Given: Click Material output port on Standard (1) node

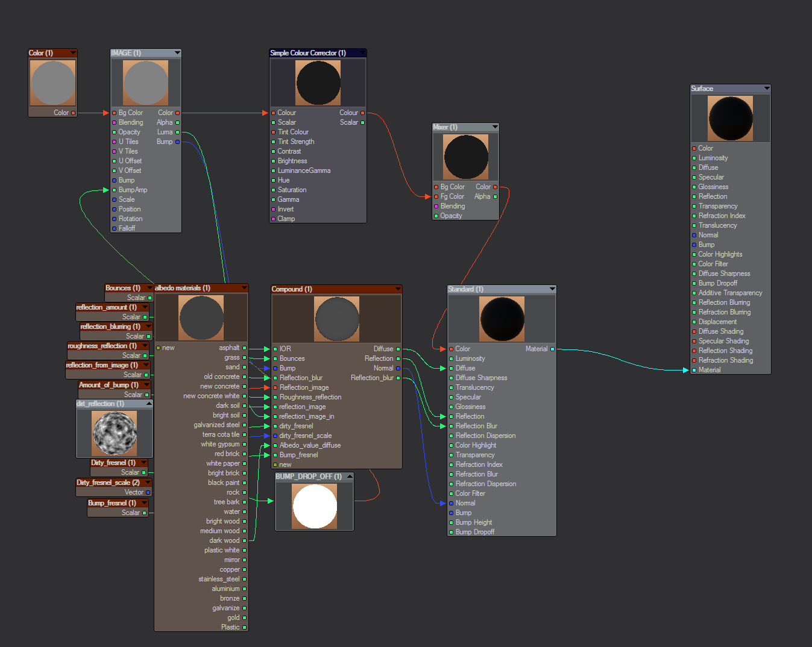Looking at the screenshot, I should click(552, 349).
